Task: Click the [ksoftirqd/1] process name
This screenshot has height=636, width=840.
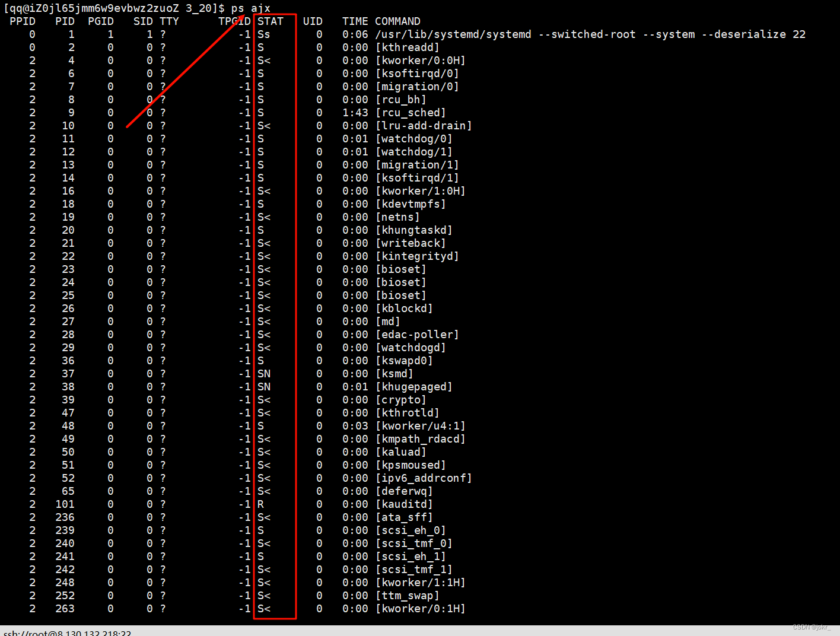Action: [x=417, y=178]
